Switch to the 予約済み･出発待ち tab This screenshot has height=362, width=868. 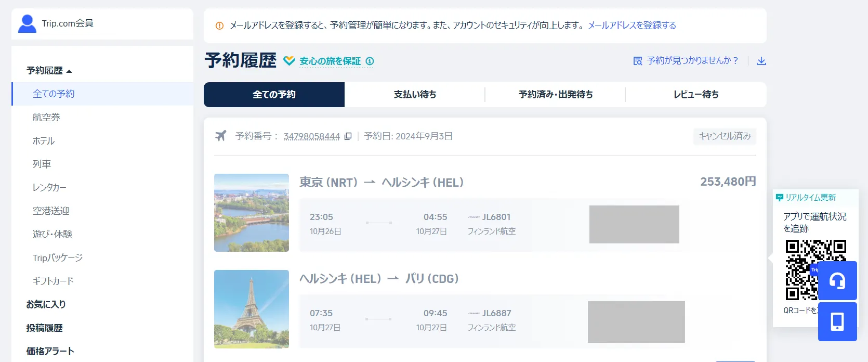point(555,95)
